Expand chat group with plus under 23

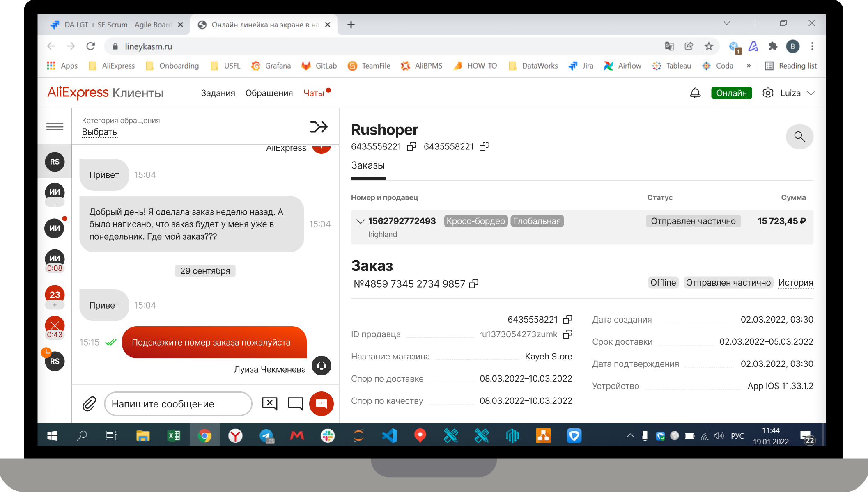[55, 305]
